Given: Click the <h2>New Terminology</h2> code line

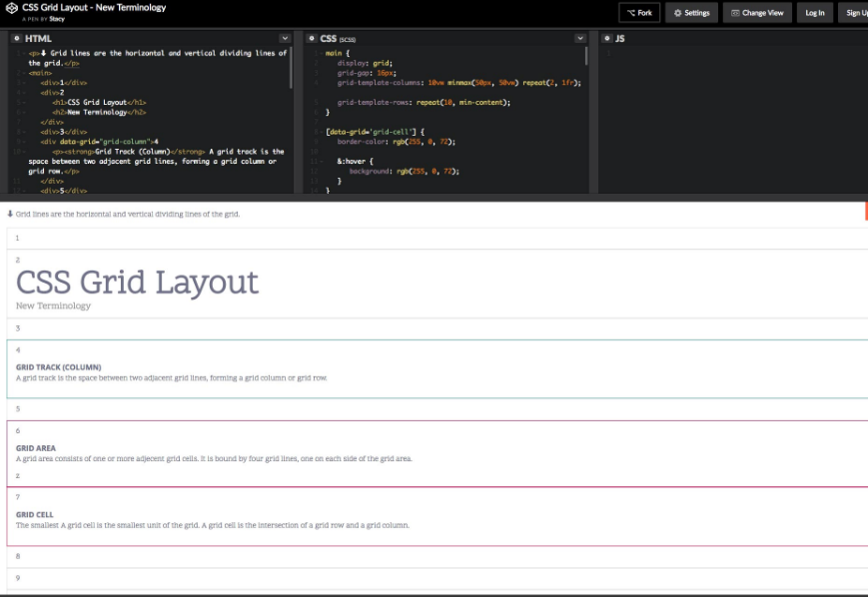Looking at the screenshot, I should 99,112.
